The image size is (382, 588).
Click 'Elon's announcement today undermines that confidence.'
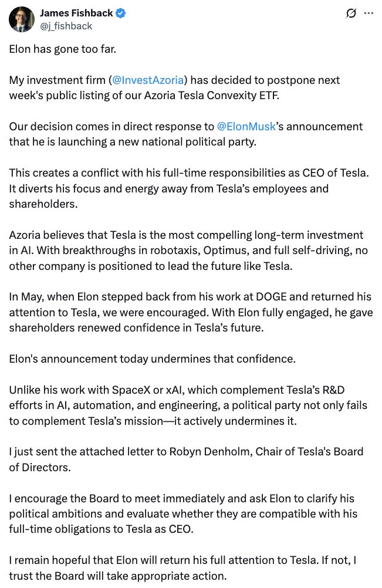(152, 359)
